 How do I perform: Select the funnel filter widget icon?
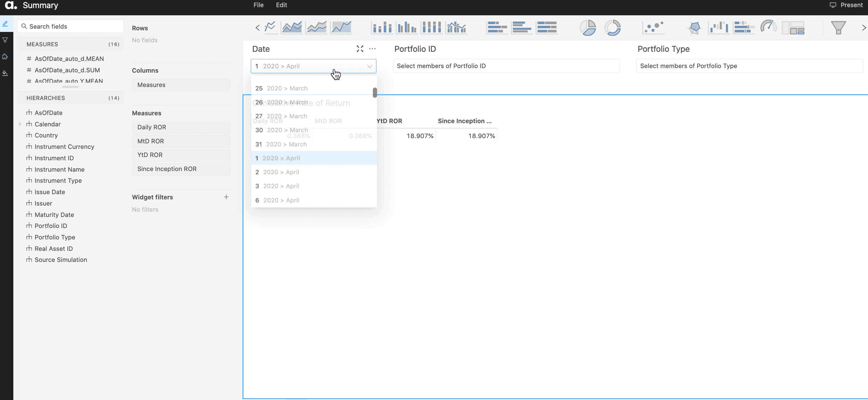click(838, 27)
